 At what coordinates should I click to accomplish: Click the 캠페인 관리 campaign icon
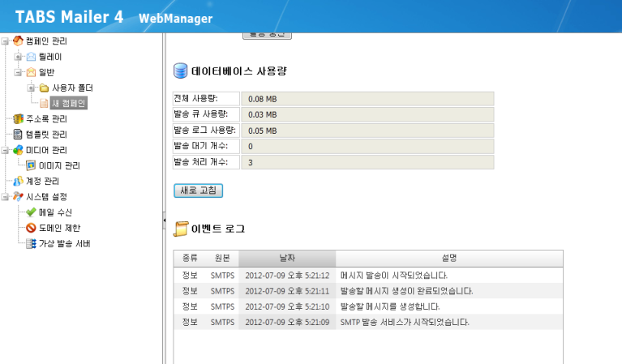[18, 41]
